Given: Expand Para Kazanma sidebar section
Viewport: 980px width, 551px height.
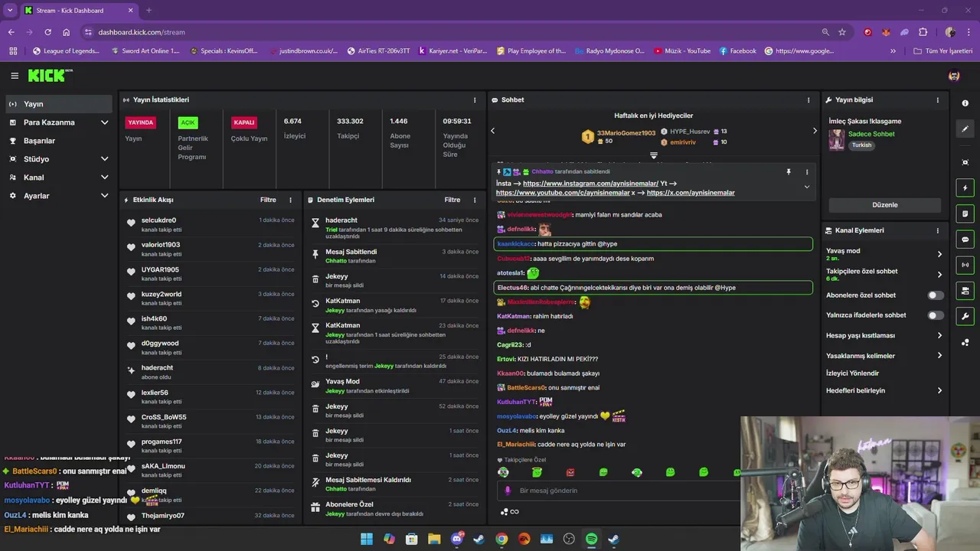Looking at the screenshot, I should pyautogui.click(x=105, y=122).
